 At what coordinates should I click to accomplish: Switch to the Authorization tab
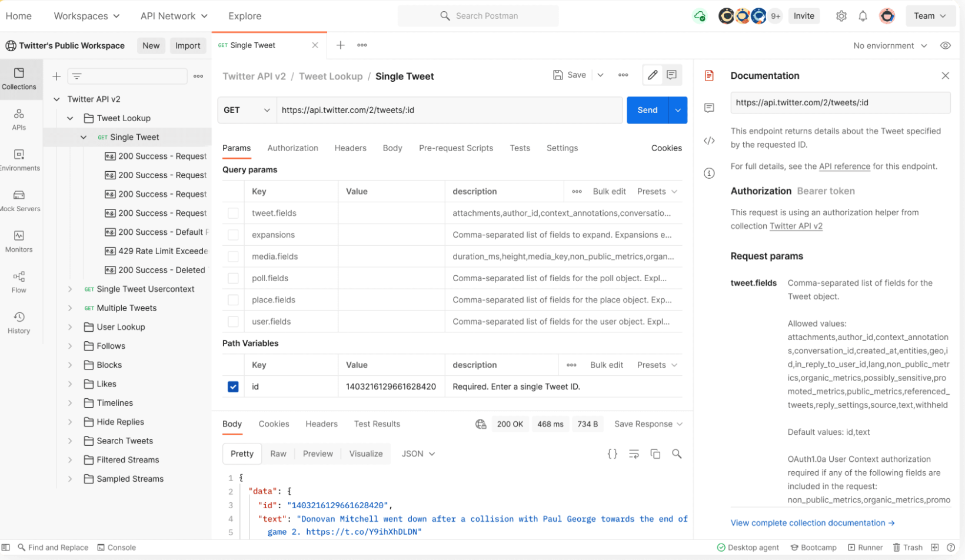tap(292, 148)
